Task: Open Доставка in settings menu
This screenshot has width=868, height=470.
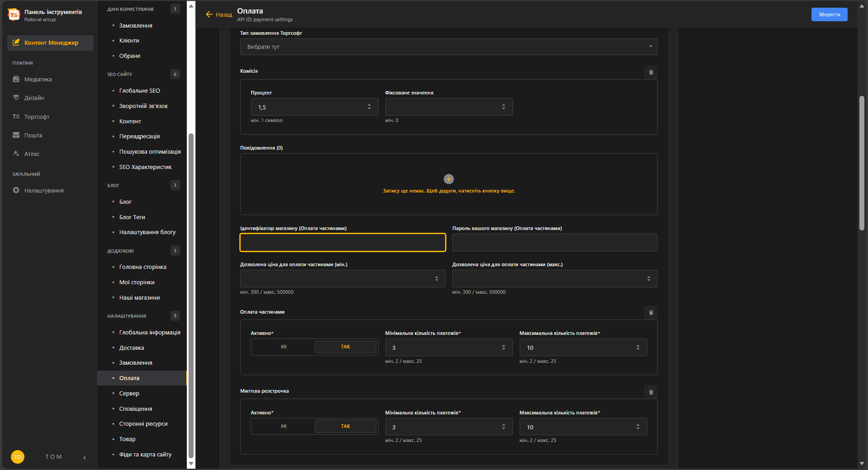Action: coord(132,348)
